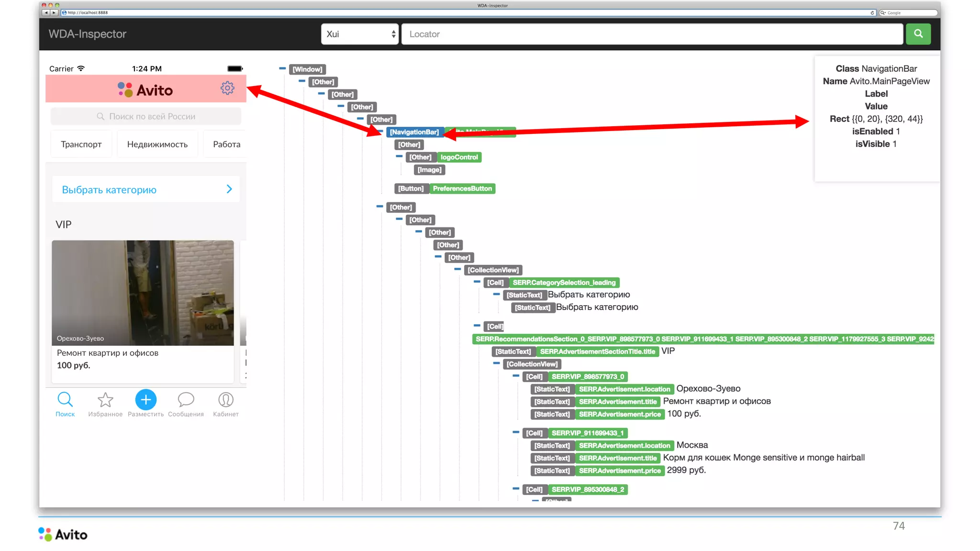Select the PreferencesButton [Button] node
980x551 pixels.
point(411,188)
